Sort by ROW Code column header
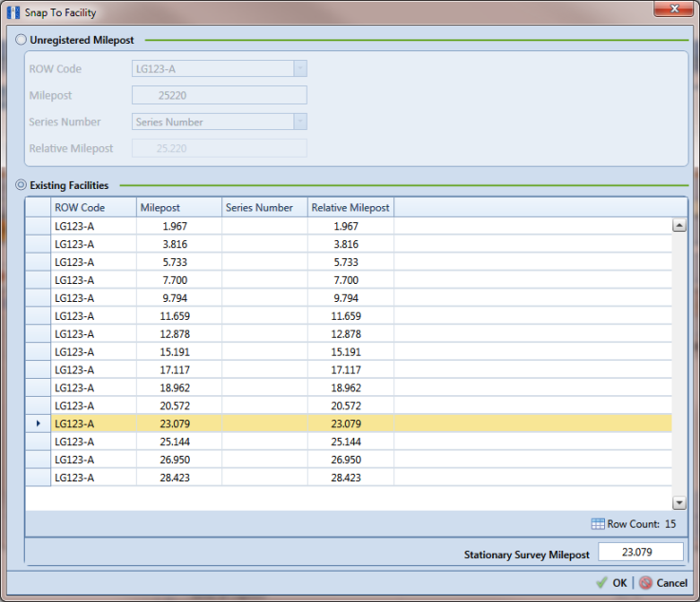Image resolution: width=700 pixels, height=602 pixels. (93, 208)
